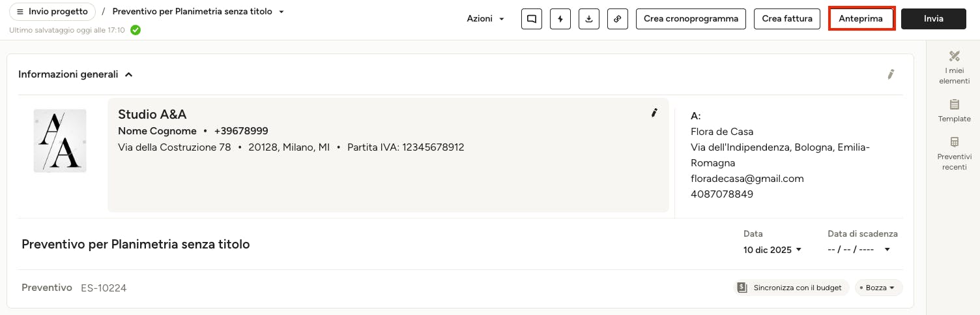Open the Azioni dropdown menu
980x315 pixels.
[485, 19]
